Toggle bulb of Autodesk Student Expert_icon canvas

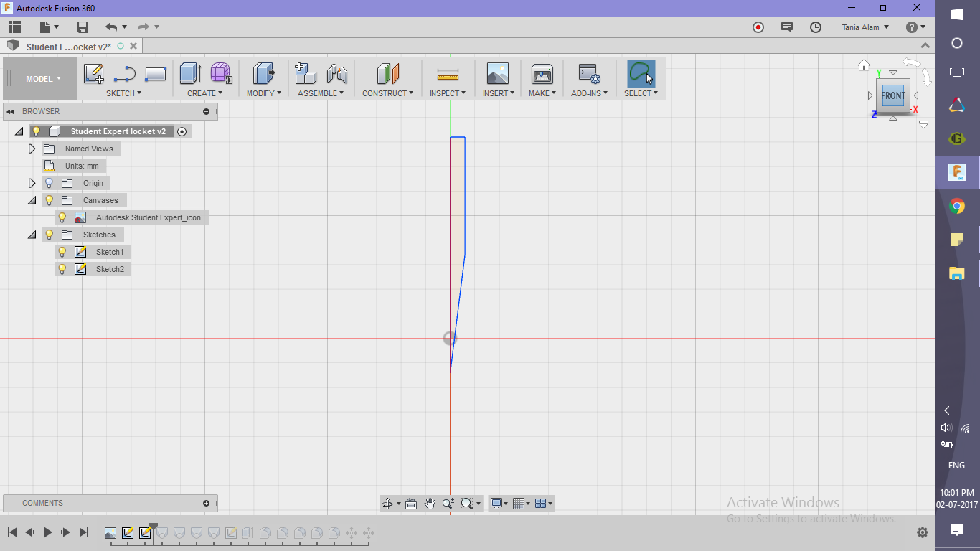tap(62, 217)
